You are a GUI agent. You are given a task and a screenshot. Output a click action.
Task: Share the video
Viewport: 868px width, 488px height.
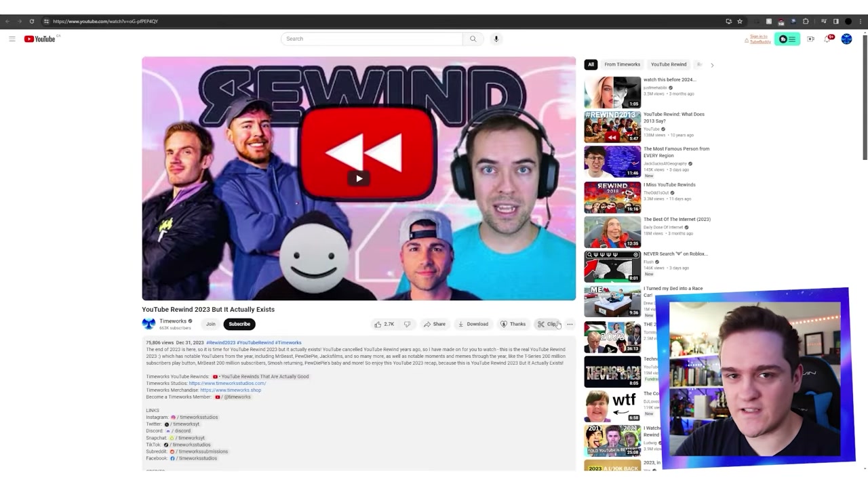click(435, 324)
